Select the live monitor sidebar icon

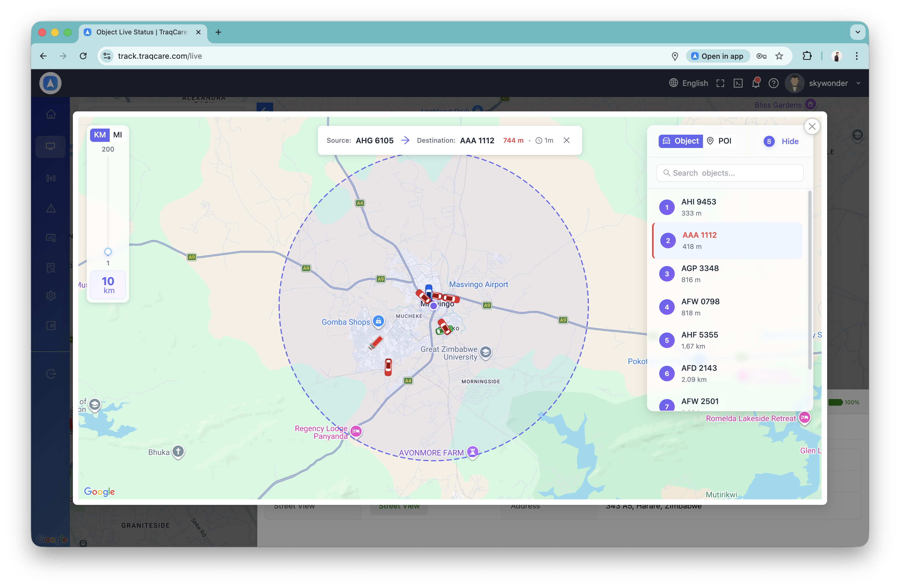click(51, 146)
